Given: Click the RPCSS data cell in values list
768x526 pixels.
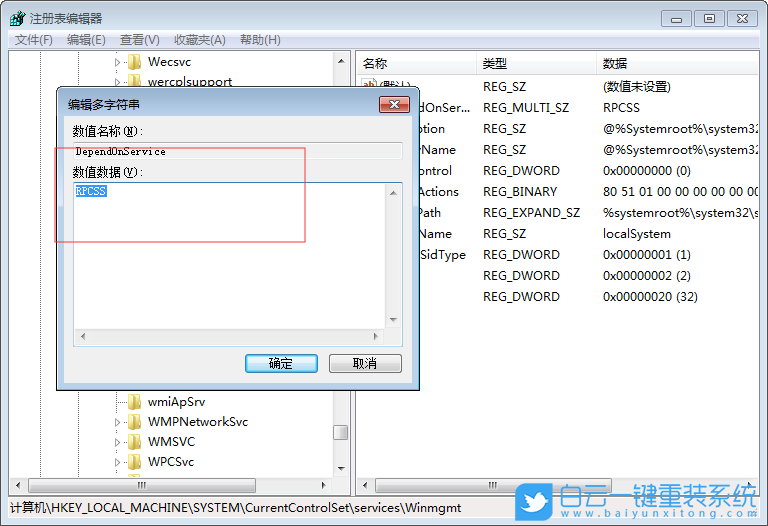Looking at the screenshot, I should click(621, 108).
